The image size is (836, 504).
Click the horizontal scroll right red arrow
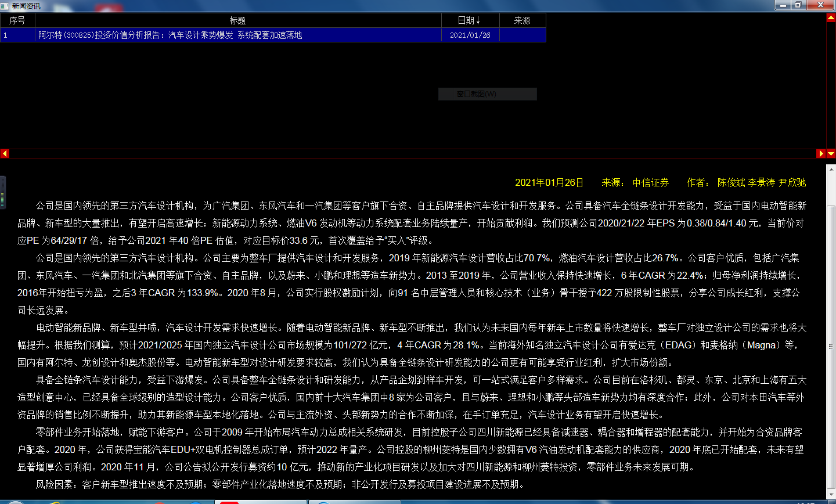click(x=821, y=153)
